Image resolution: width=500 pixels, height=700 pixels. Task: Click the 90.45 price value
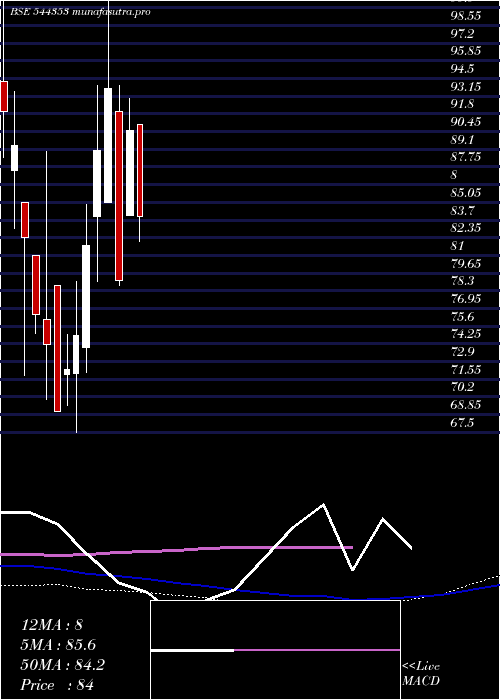(x=466, y=122)
